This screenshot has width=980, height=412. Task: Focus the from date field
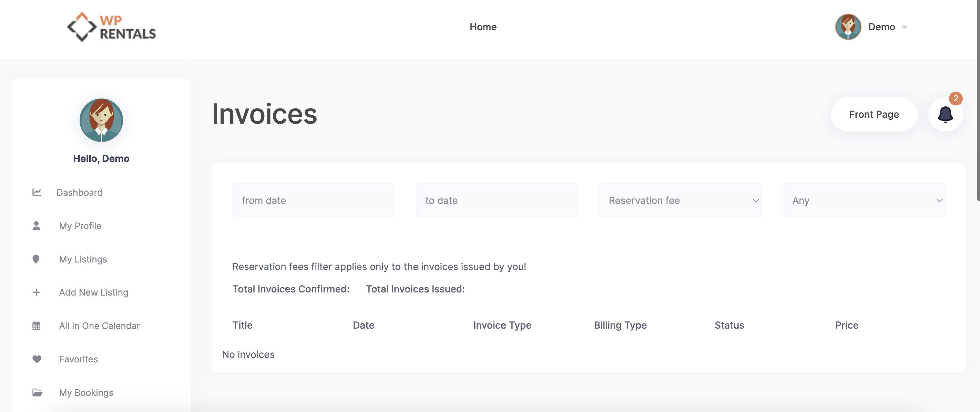pos(314,200)
